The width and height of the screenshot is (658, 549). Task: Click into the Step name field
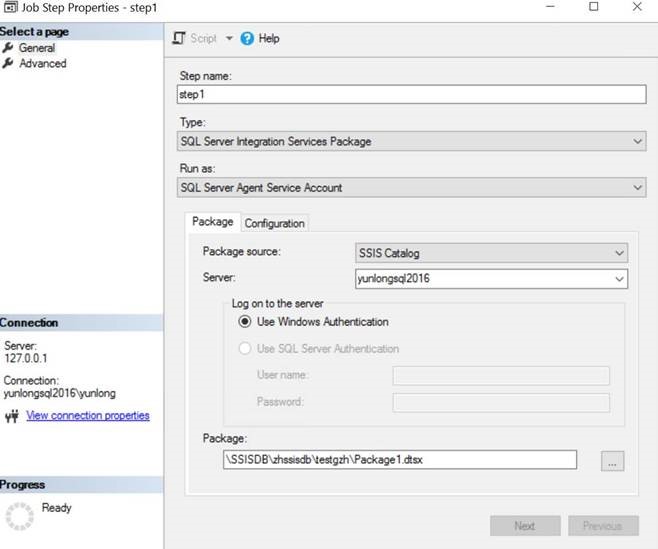[410, 94]
